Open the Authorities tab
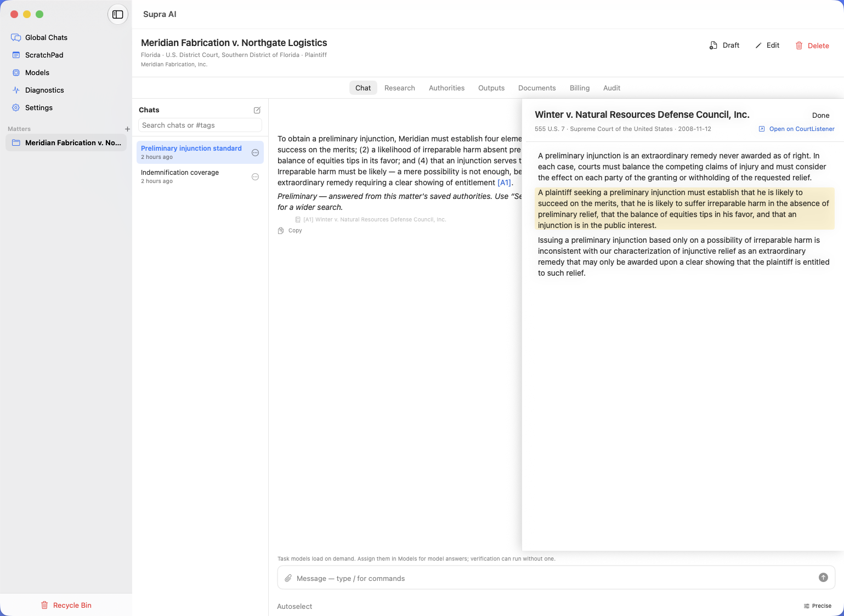This screenshot has width=844, height=616. click(x=446, y=88)
